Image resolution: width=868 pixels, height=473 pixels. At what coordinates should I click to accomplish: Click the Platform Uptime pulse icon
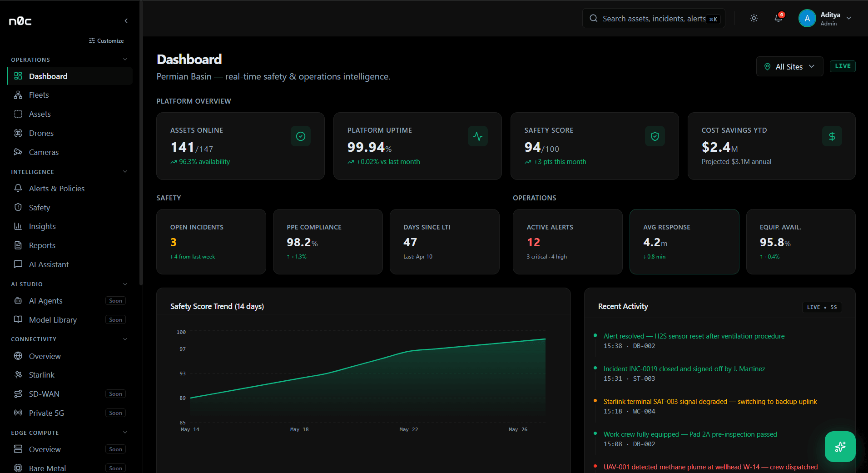coord(478,136)
